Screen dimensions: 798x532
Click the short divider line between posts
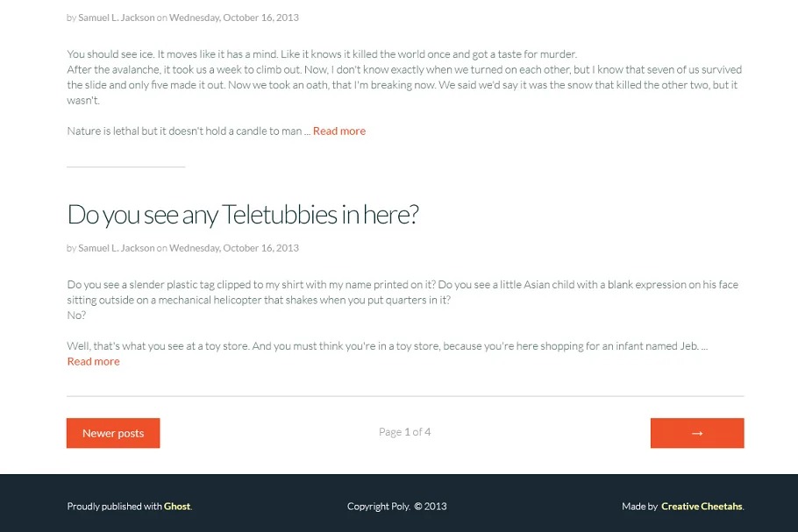pos(125,167)
